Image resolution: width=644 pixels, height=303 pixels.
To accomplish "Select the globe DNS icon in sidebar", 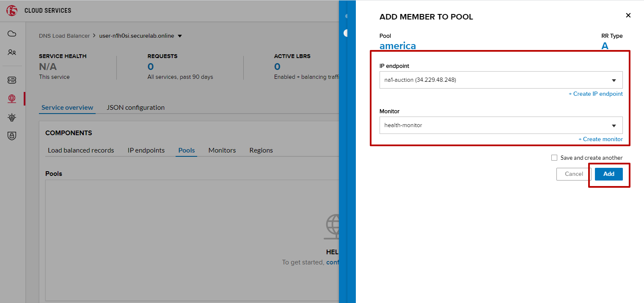I will [x=12, y=99].
